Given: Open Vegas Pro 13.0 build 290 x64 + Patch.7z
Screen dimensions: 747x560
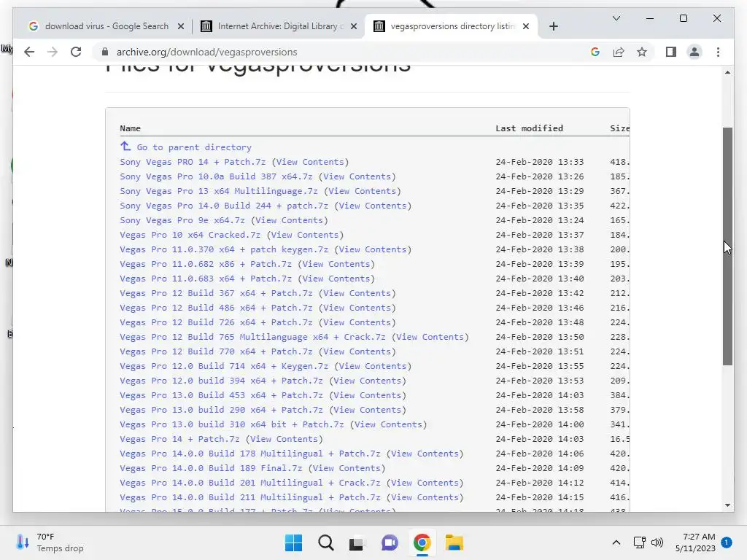Looking at the screenshot, I should pos(222,410).
